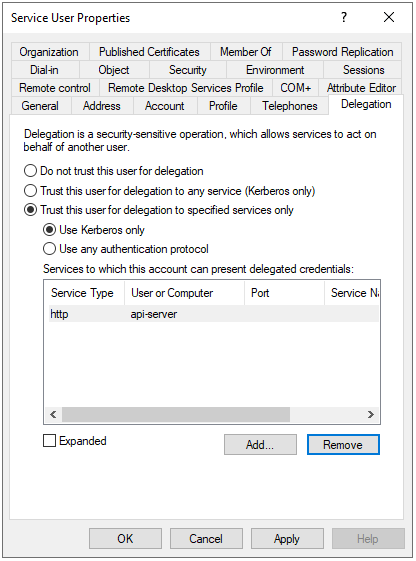This screenshot has height=561, width=416.
Task: Click the help question mark icon
Action: (344, 17)
